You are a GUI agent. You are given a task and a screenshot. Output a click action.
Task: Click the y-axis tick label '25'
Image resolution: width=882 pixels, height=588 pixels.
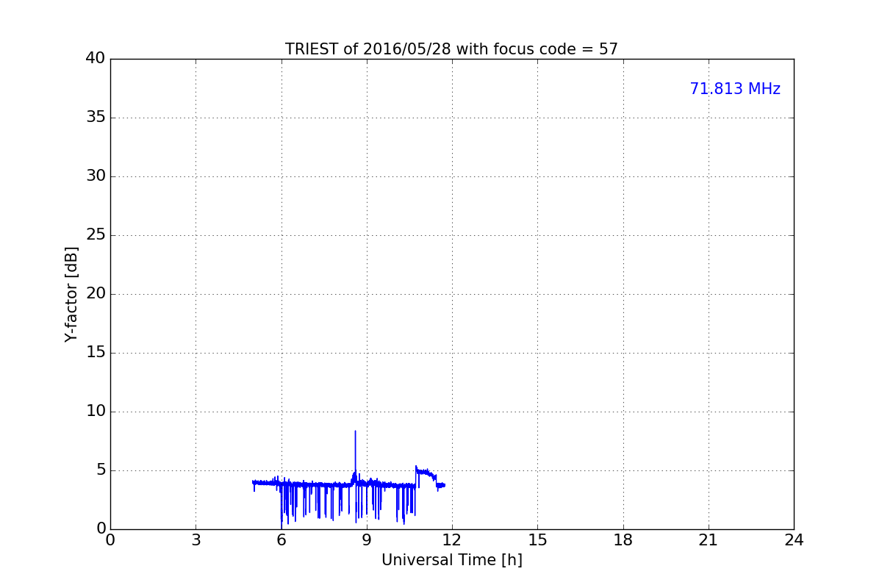tap(96, 235)
